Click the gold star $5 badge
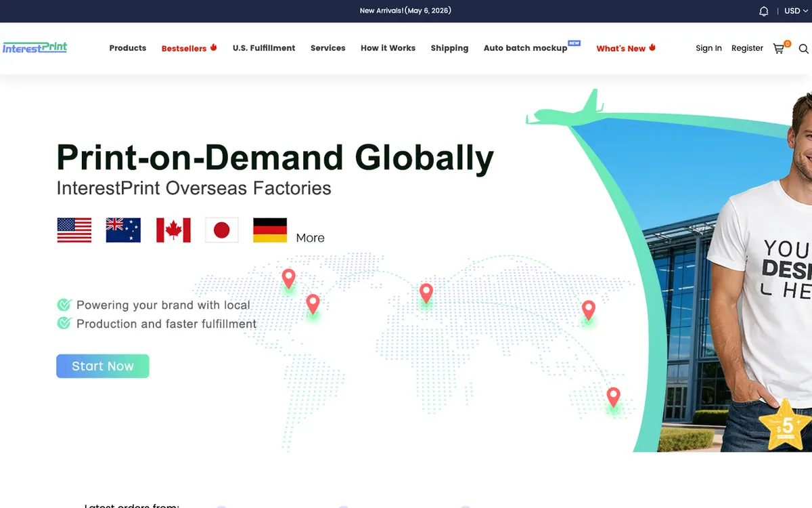Screen dimensions: 812x508 tap(785, 425)
